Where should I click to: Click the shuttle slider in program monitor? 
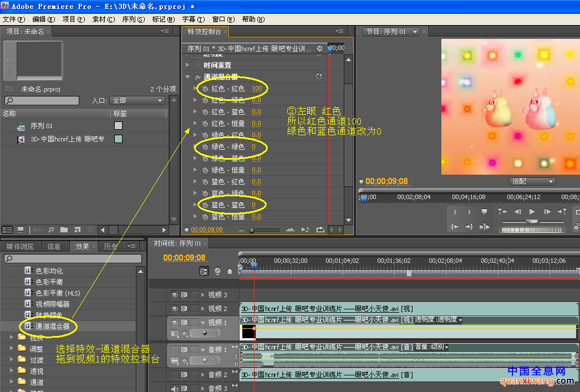point(532,222)
